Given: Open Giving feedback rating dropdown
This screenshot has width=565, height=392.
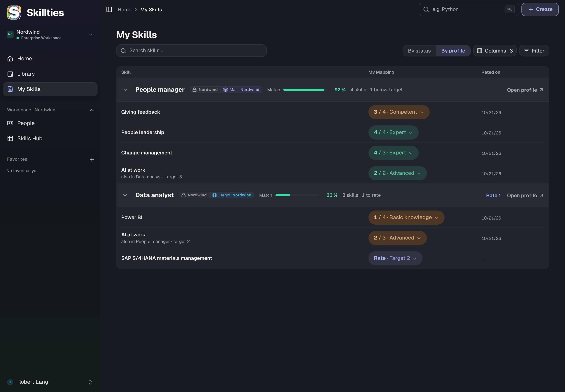Looking at the screenshot, I should (399, 112).
